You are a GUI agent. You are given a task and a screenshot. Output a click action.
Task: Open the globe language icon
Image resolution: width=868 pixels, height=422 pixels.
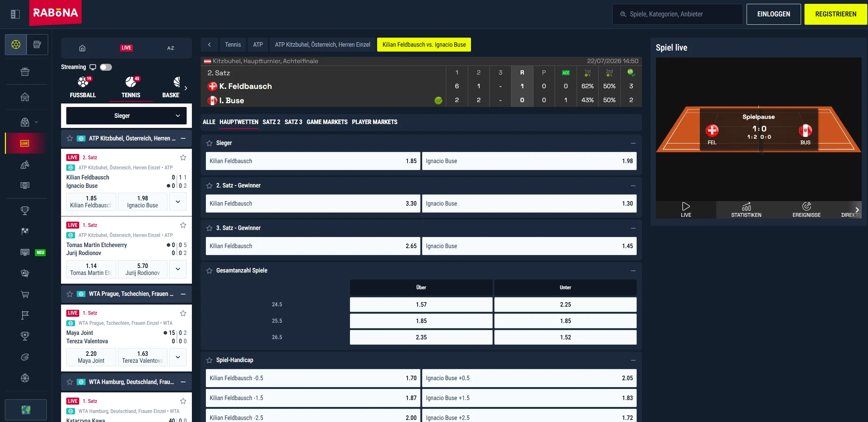26,410
